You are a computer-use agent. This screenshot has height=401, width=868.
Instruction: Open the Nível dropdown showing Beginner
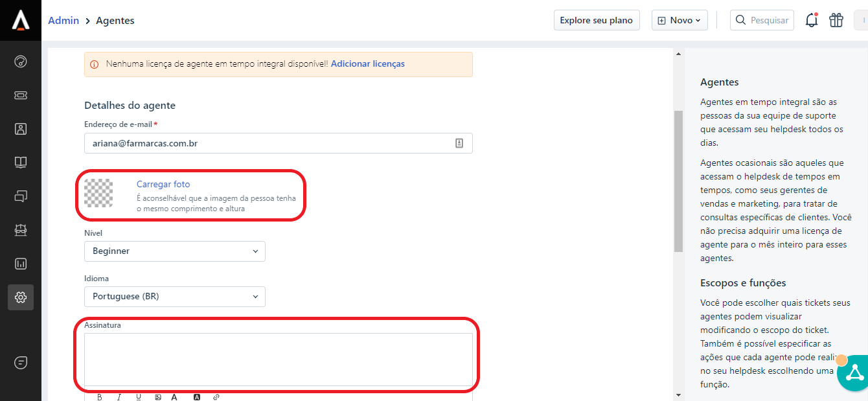click(175, 251)
